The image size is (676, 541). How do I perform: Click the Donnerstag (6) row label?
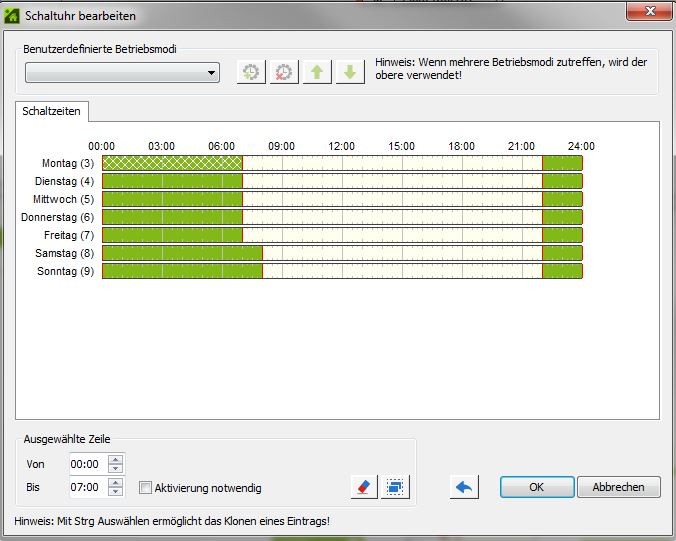pyautogui.click(x=57, y=217)
